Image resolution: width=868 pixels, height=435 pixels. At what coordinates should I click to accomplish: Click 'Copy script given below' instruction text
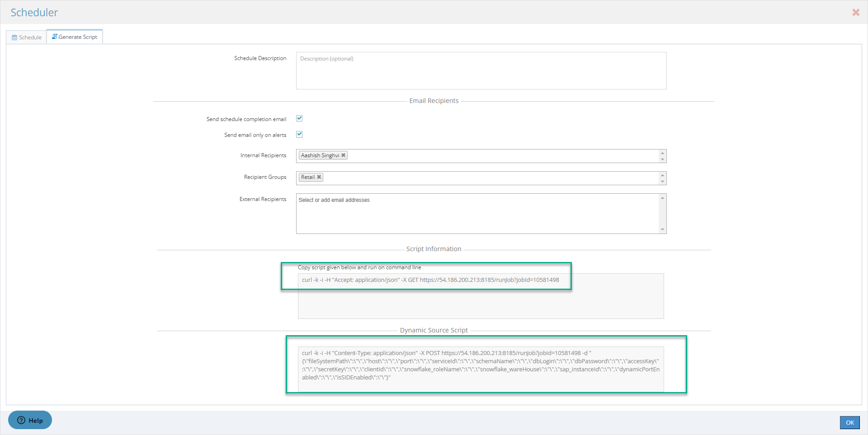pos(359,267)
